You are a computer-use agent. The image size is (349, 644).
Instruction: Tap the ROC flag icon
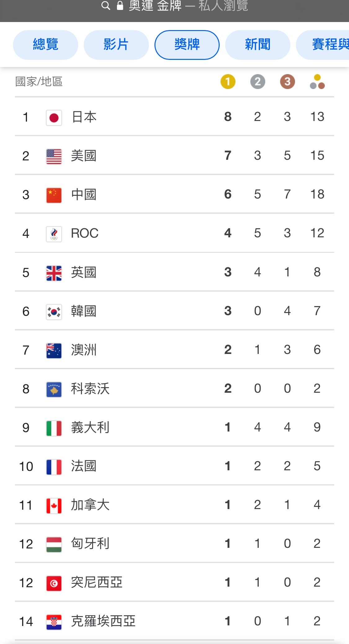[54, 234]
